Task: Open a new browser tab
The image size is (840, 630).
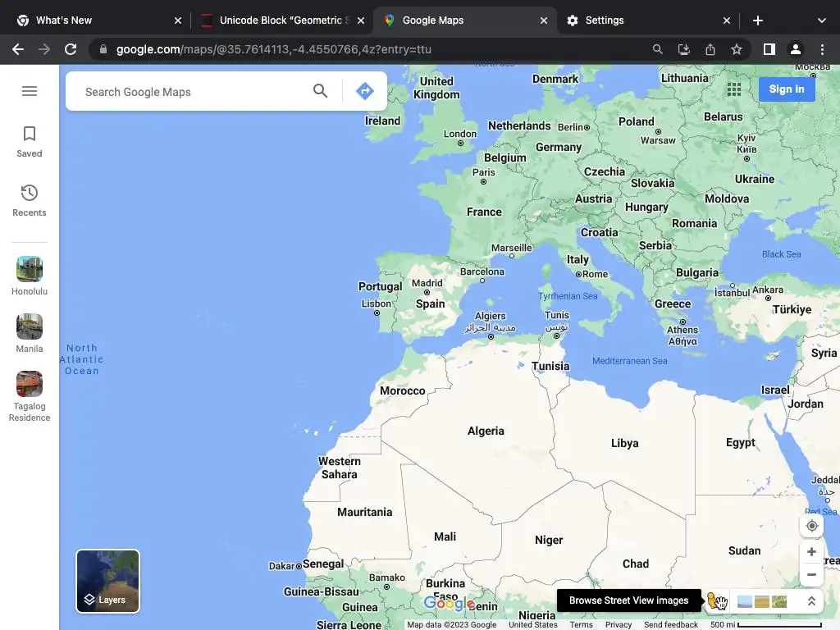Action: click(757, 21)
